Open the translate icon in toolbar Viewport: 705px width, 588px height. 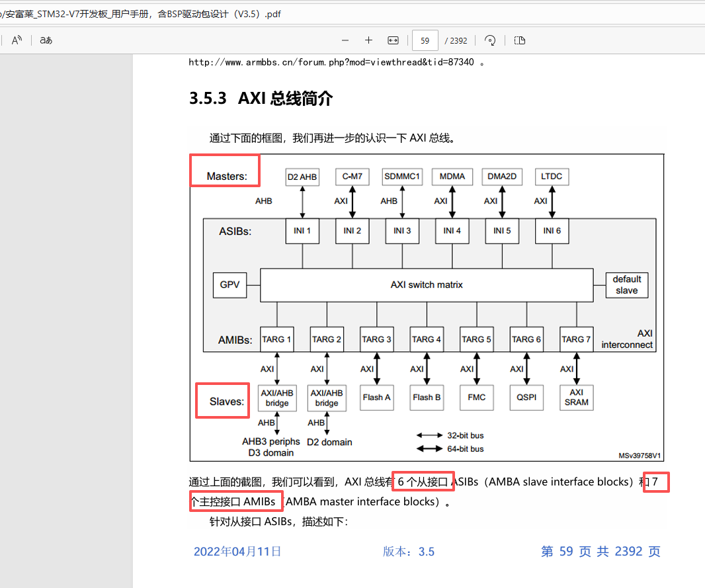46,40
